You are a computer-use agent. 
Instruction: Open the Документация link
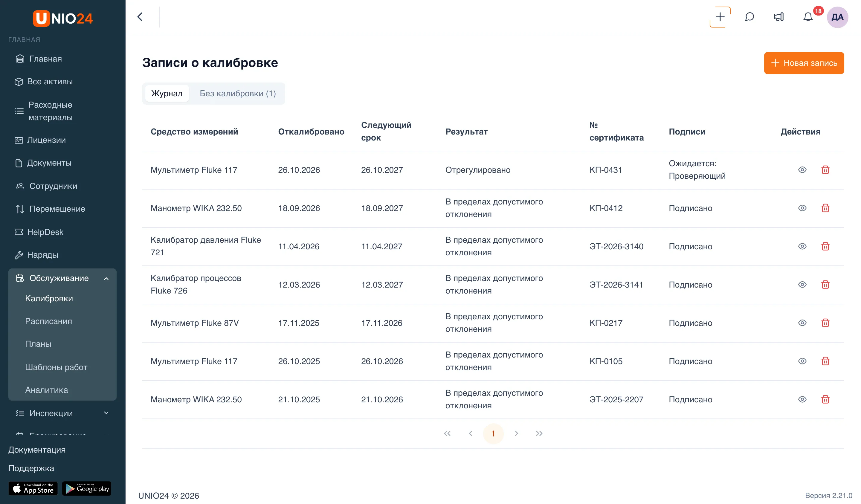pos(37,450)
